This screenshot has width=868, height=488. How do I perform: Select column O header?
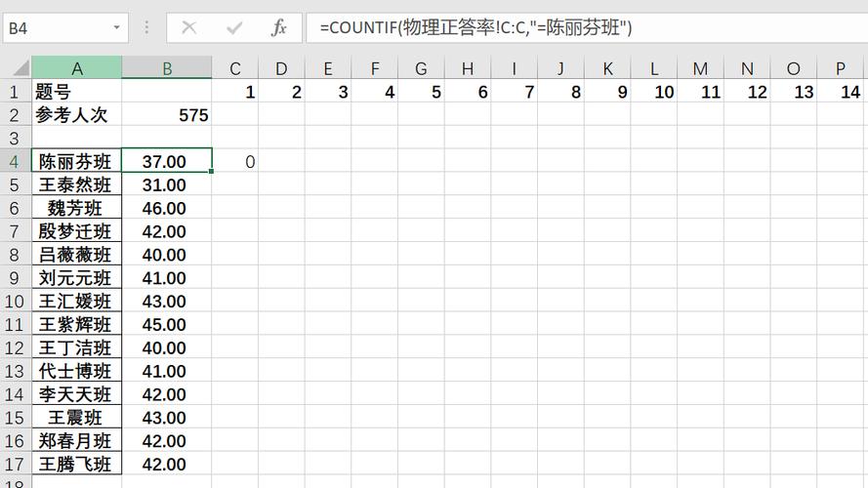coord(793,68)
